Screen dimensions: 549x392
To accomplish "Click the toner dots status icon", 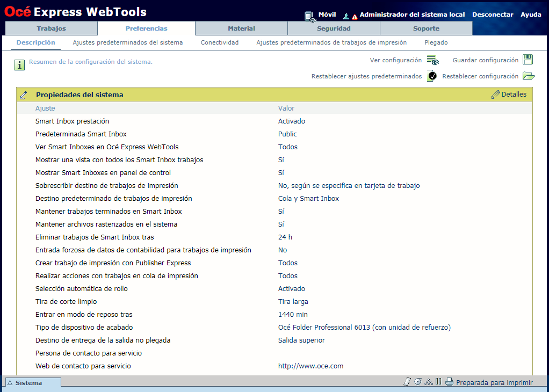I will 429,381.
